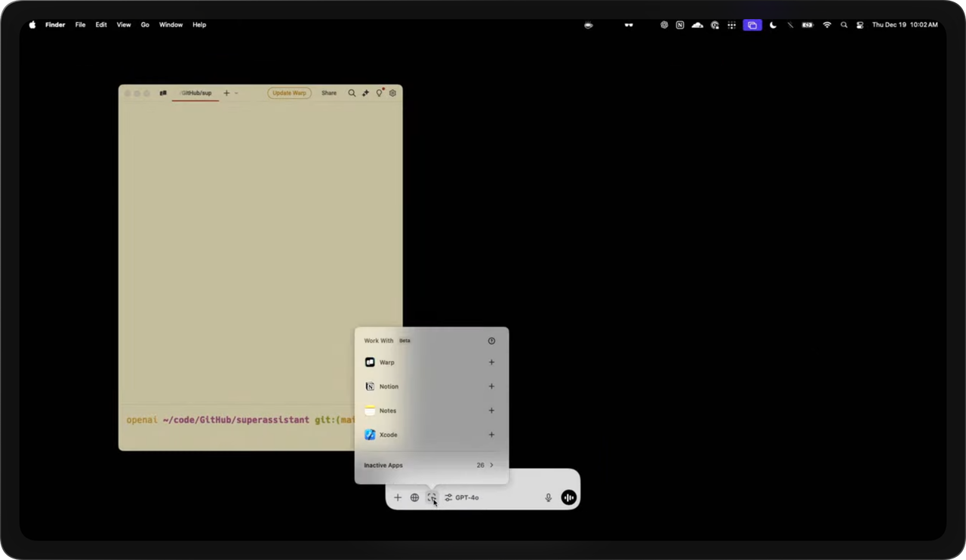Add Xcode with its plus icon
966x560 pixels.
491,435
